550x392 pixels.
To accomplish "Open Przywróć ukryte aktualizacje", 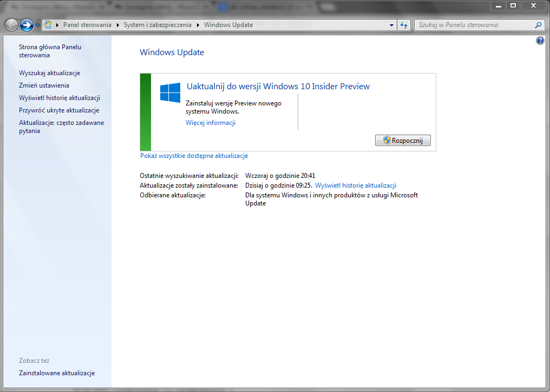I will 59,110.
